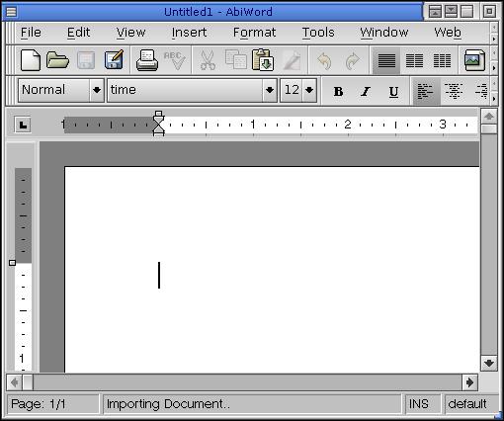Open the Edit menu
This screenshot has width=504, height=421.
tap(78, 33)
